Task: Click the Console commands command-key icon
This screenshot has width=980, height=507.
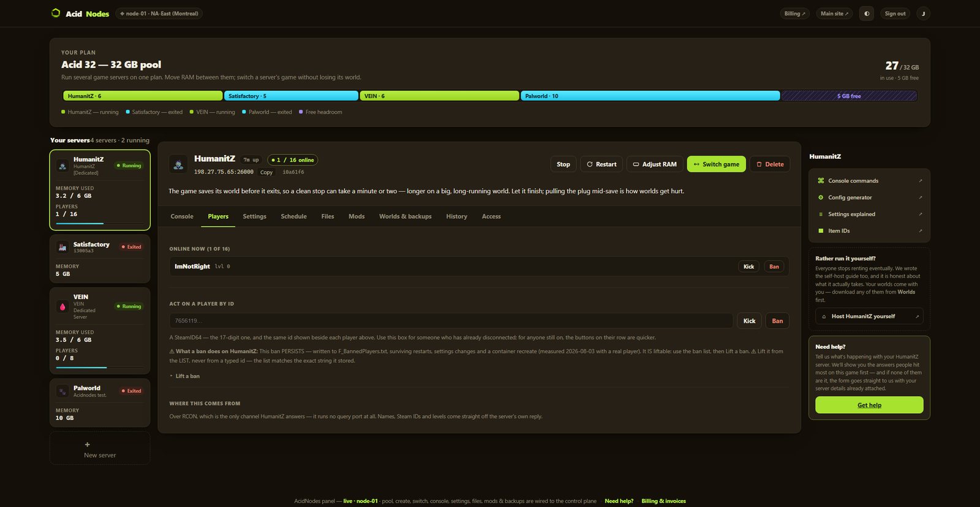Action: coord(821,181)
